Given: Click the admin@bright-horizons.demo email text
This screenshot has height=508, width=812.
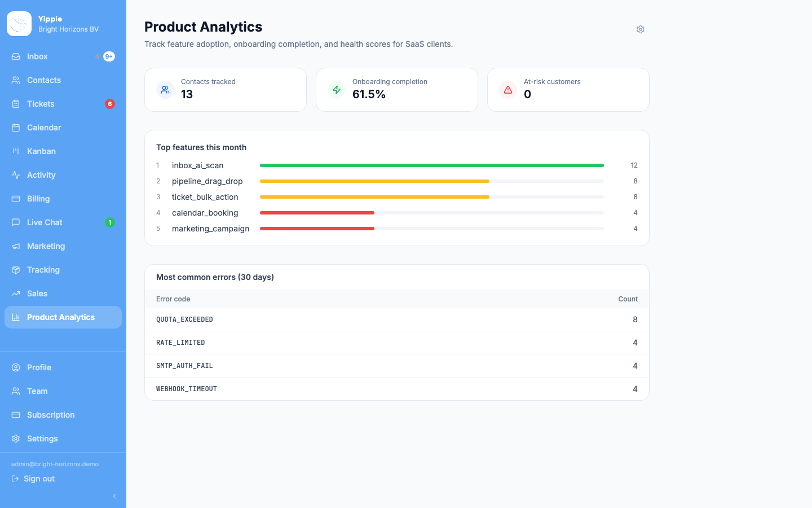Looking at the screenshot, I should [55, 464].
